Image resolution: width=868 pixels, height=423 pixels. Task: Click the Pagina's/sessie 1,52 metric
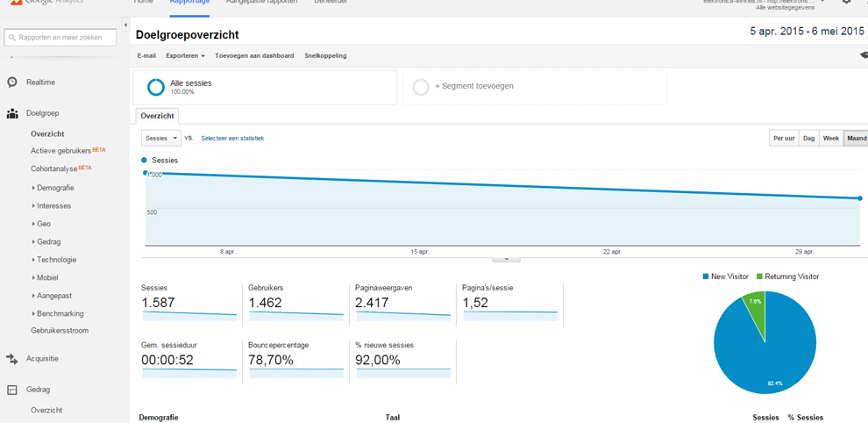510,303
